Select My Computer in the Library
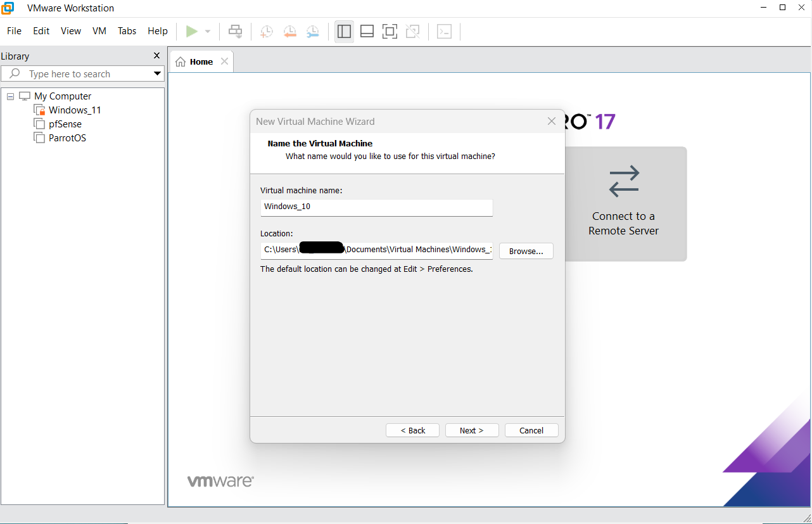The image size is (812, 524). [x=63, y=96]
